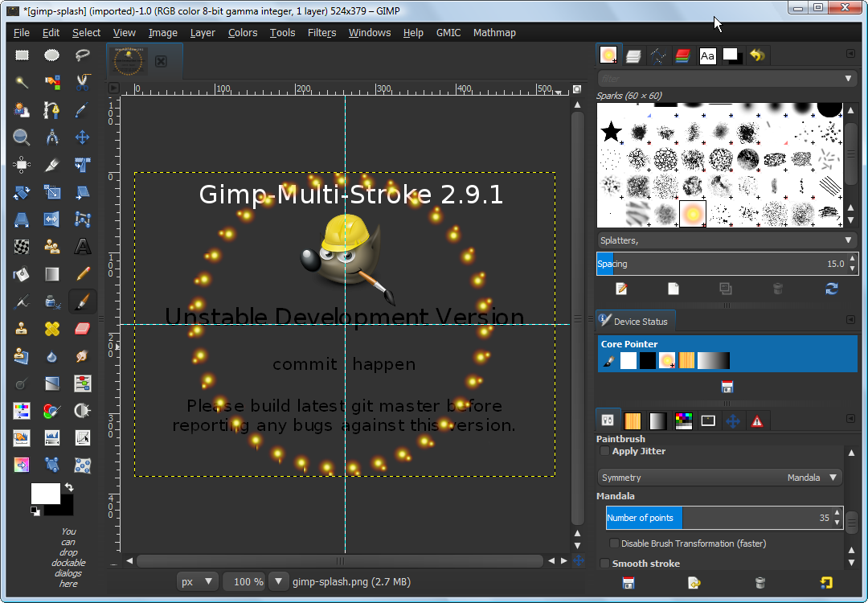Screen dimensions: 868x603
Task: Click the Edit brush icon under Spacing
Action: click(x=621, y=289)
